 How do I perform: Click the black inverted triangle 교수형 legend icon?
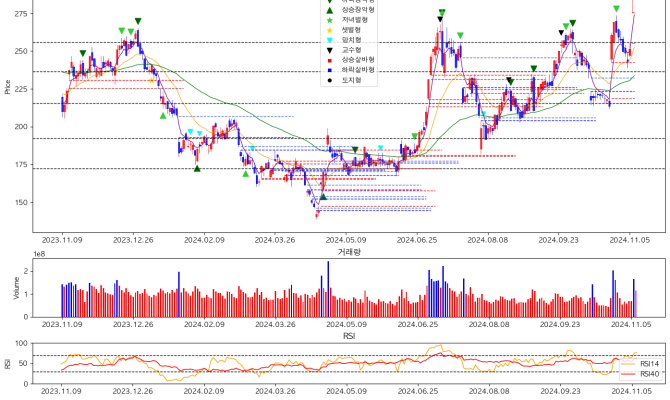click(330, 50)
